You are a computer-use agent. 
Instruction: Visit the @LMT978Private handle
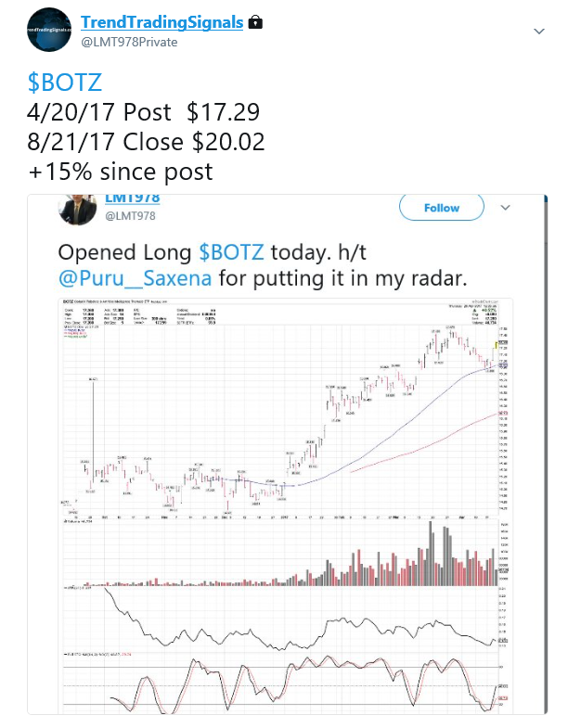click(x=129, y=43)
